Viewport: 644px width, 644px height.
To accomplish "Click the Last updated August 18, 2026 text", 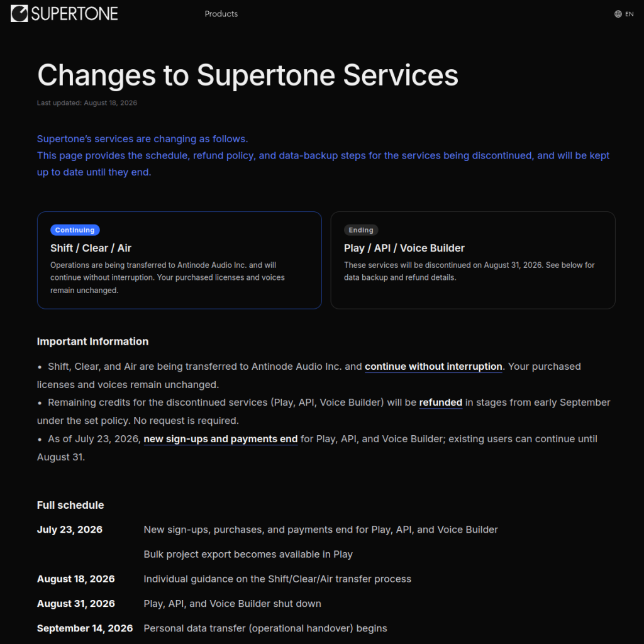I will point(87,103).
